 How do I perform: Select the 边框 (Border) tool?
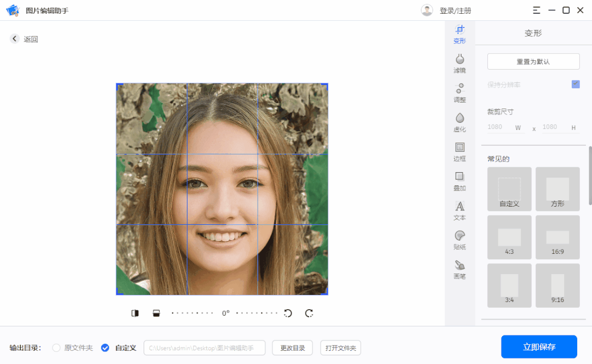pos(460,151)
